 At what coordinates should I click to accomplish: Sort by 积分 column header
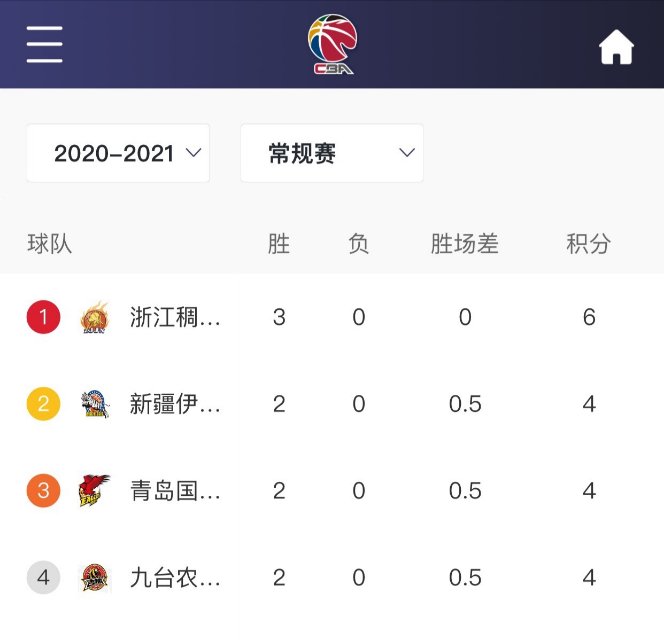pos(589,244)
